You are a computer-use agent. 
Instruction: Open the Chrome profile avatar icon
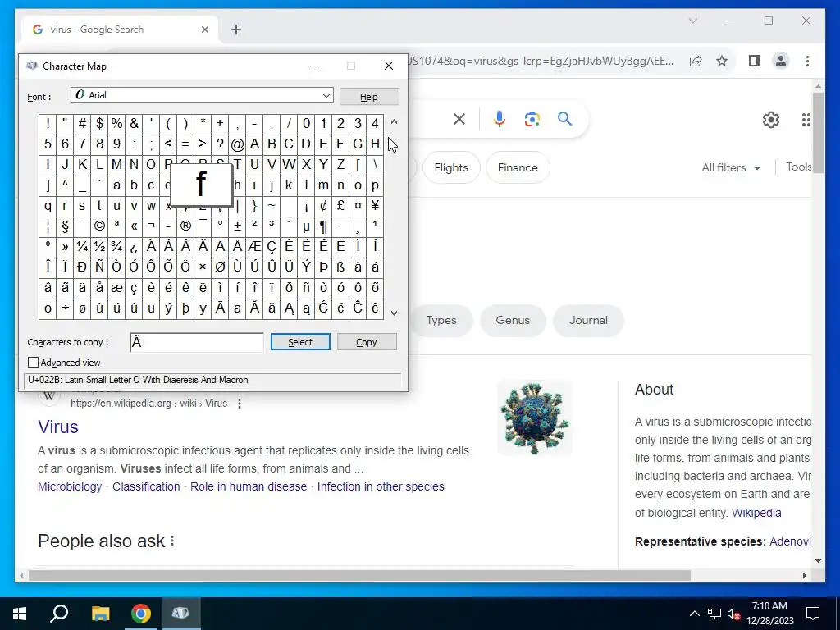[x=781, y=61]
